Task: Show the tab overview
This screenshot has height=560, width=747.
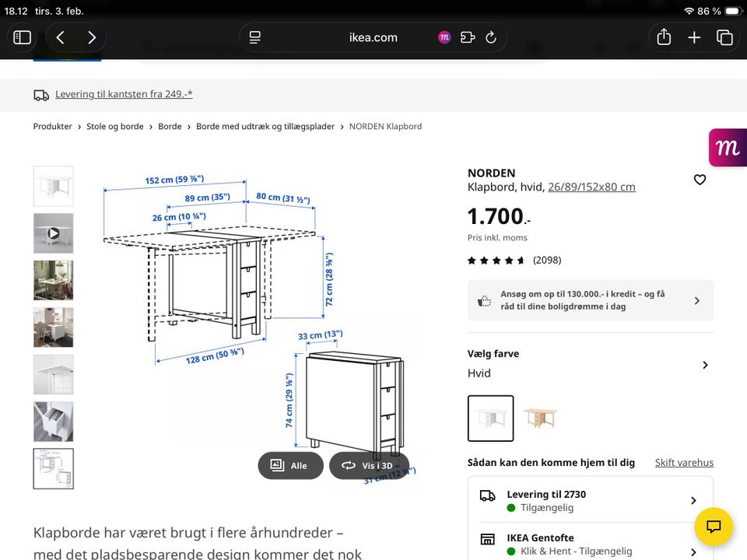Action: tap(724, 37)
